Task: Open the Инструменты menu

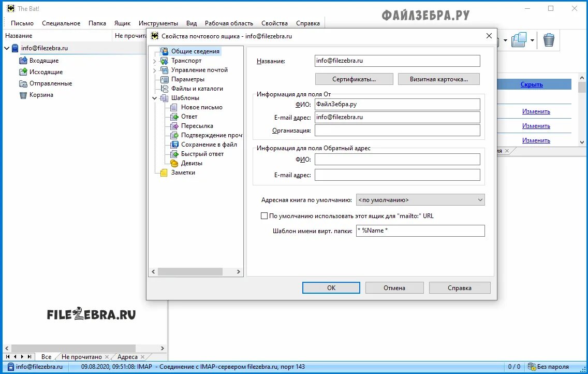Action: (x=158, y=23)
